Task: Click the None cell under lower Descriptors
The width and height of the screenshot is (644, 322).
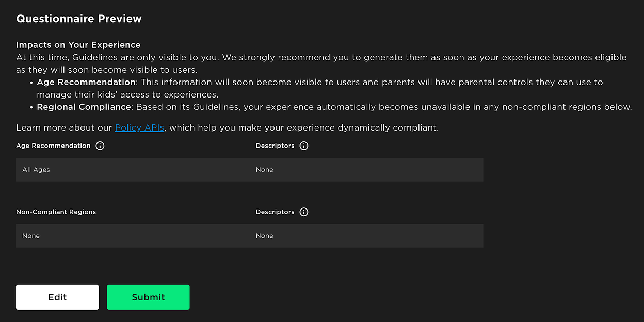Action: point(264,236)
